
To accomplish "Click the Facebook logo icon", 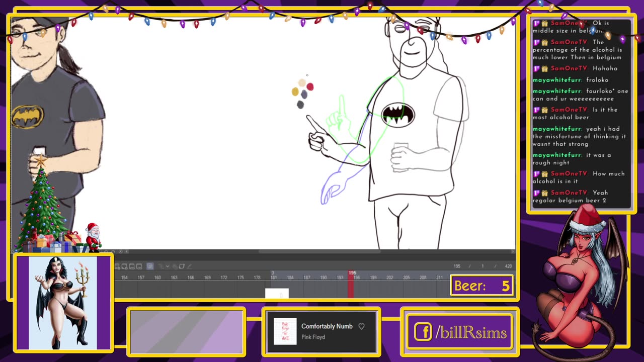I will coord(423,332).
